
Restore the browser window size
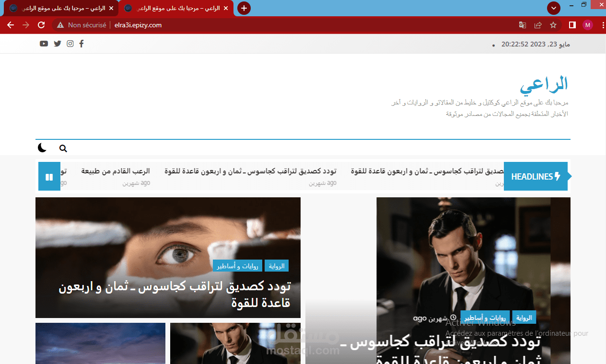click(584, 4)
